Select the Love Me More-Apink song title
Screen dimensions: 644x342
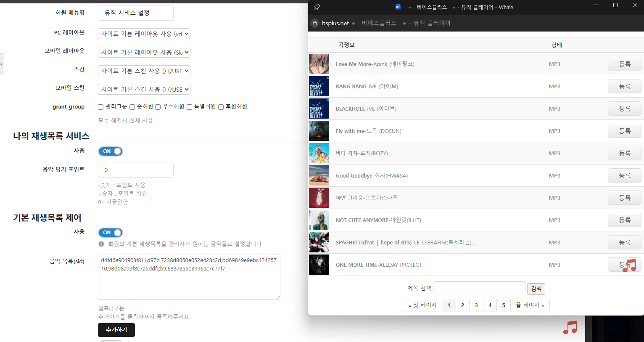375,64
